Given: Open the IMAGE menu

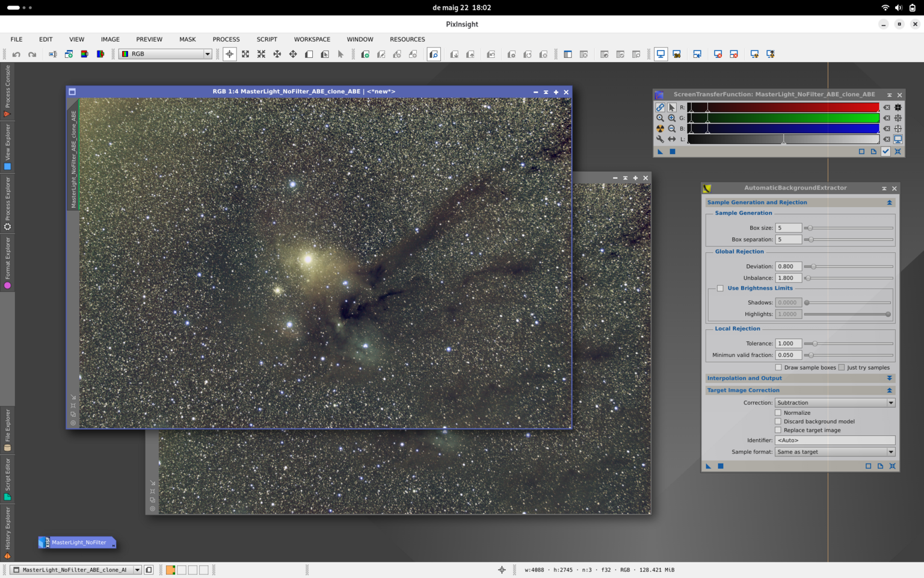Looking at the screenshot, I should (x=110, y=39).
